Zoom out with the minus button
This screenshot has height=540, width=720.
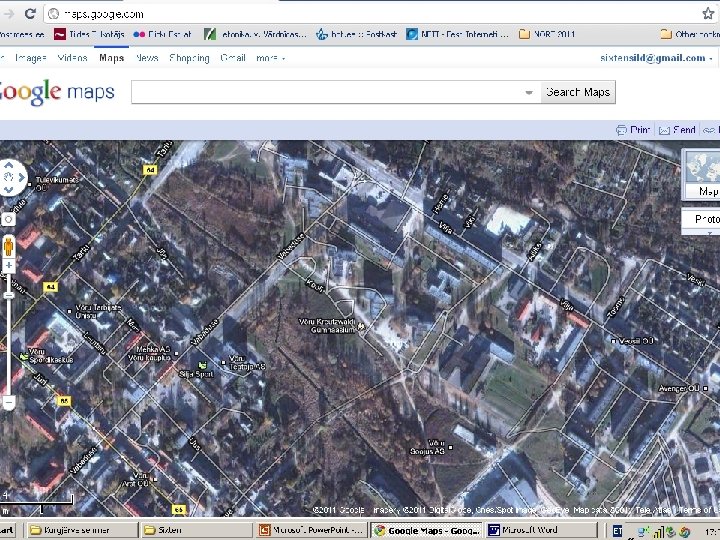click(8, 402)
